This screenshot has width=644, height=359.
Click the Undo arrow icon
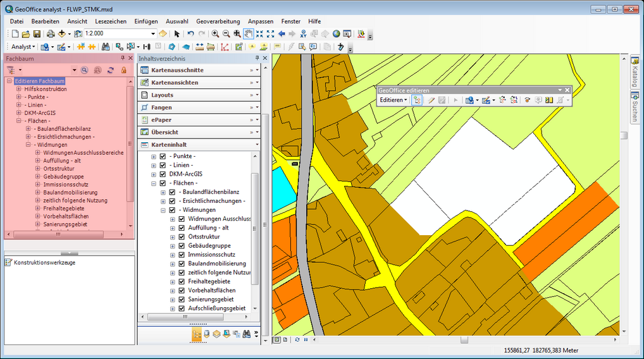190,33
